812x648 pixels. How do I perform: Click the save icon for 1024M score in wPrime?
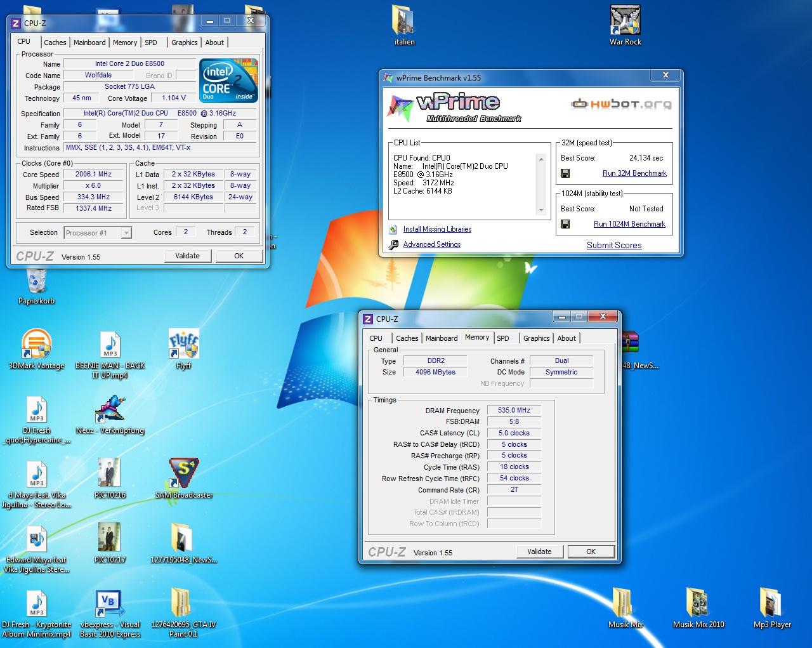(565, 224)
